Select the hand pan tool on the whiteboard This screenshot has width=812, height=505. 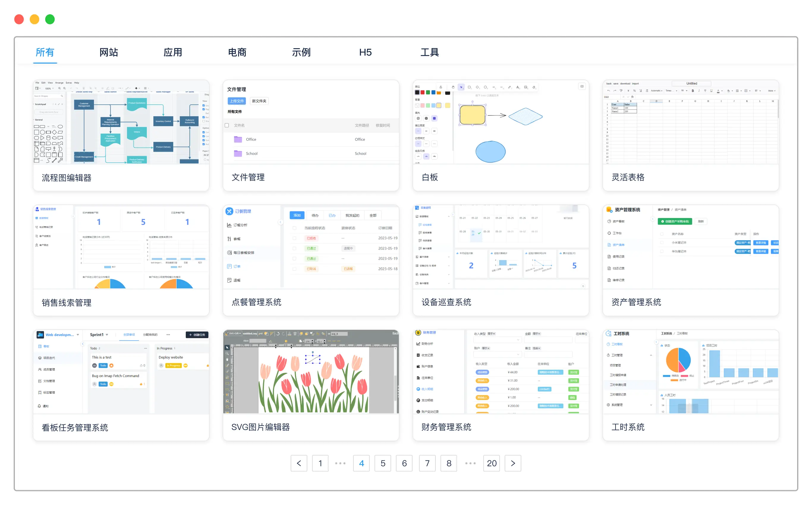[x=453, y=87]
